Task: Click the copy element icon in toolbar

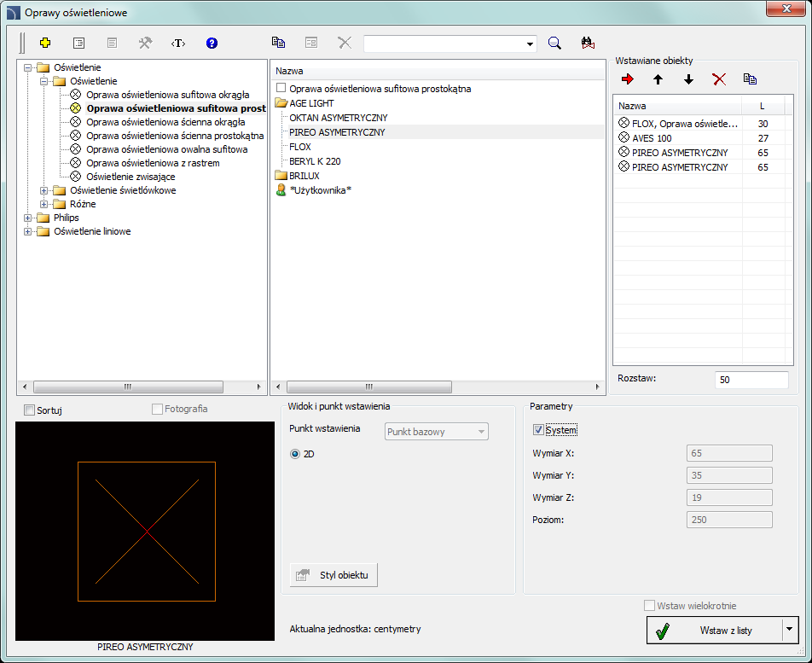Action: tap(279, 43)
